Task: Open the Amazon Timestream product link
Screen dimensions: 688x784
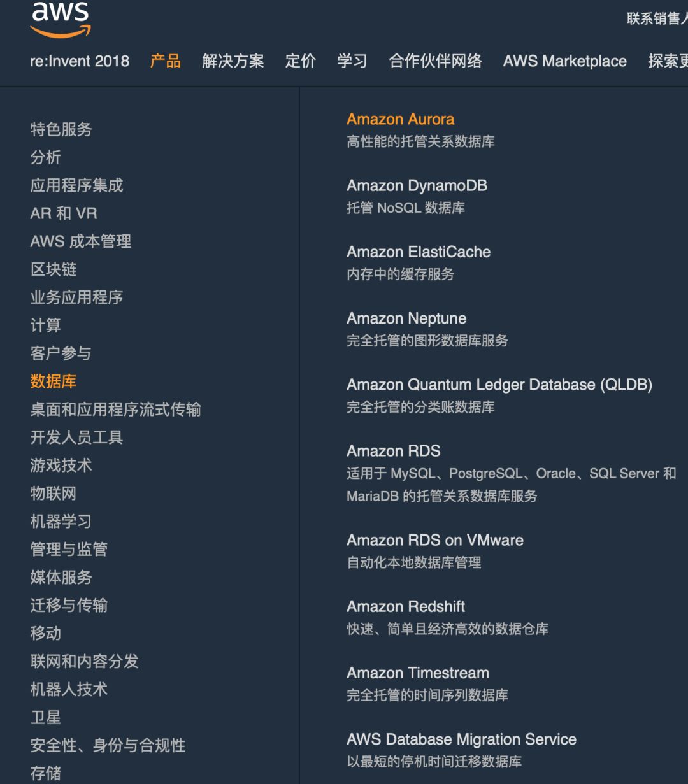Action: [x=418, y=673]
